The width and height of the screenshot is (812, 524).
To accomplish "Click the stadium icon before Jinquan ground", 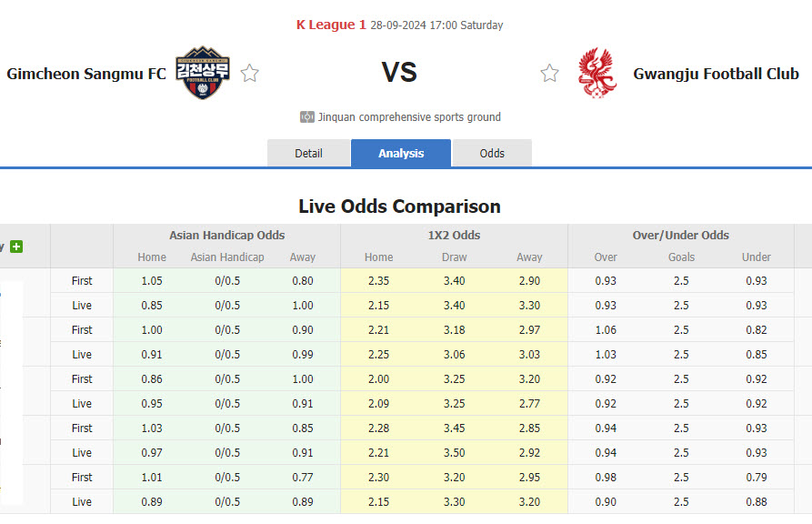I will (307, 117).
